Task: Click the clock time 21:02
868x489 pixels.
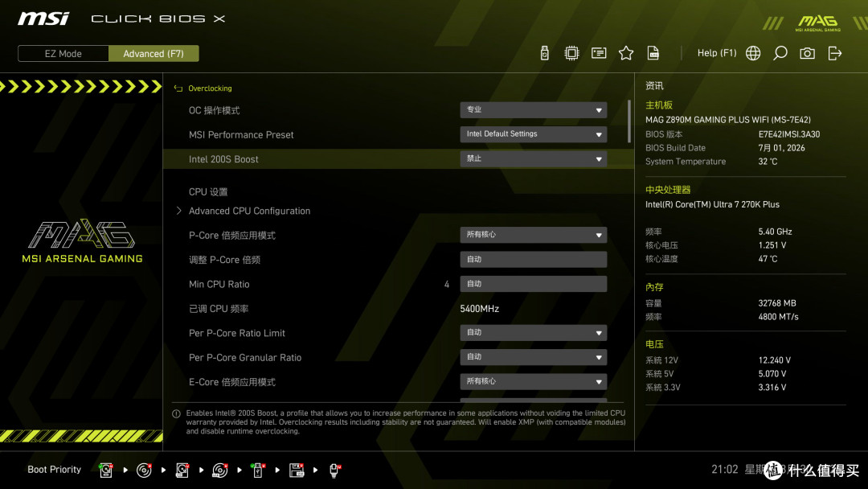Action: tap(725, 469)
